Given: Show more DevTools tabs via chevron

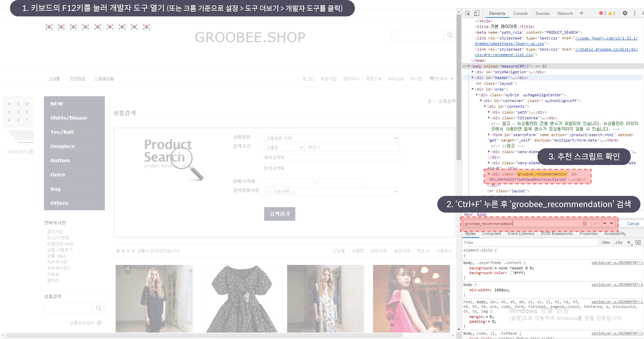Looking at the screenshot, I should [581, 13].
